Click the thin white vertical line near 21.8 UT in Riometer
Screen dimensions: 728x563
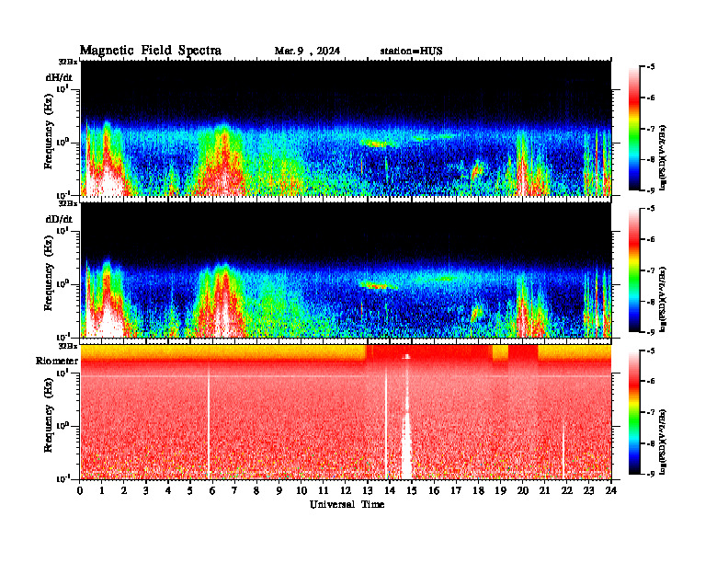tap(563, 450)
